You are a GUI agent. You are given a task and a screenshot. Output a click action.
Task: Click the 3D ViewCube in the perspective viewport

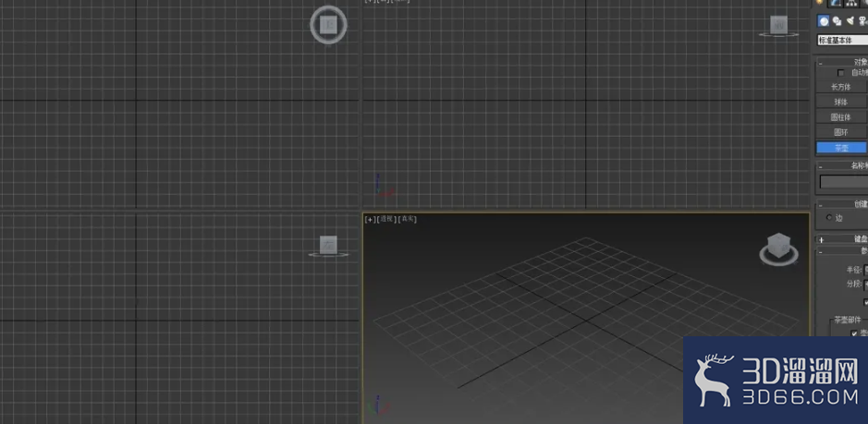779,248
